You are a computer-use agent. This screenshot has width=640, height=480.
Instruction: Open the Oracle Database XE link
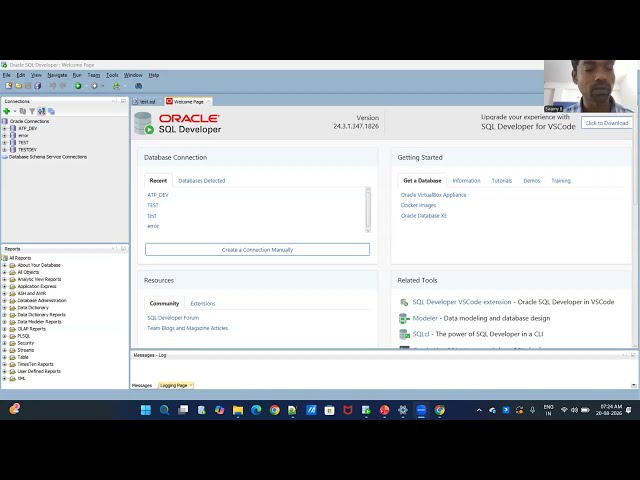tap(424, 216)
